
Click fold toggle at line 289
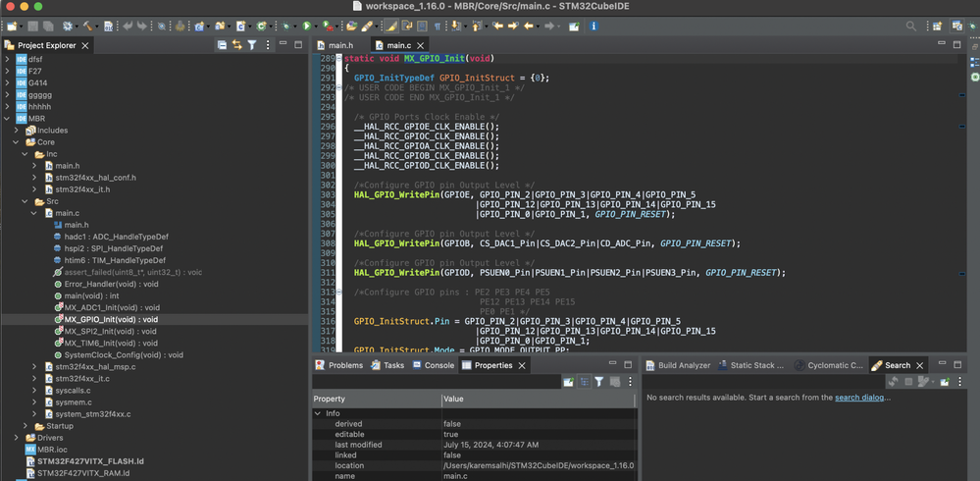click(x=338, y=59)
